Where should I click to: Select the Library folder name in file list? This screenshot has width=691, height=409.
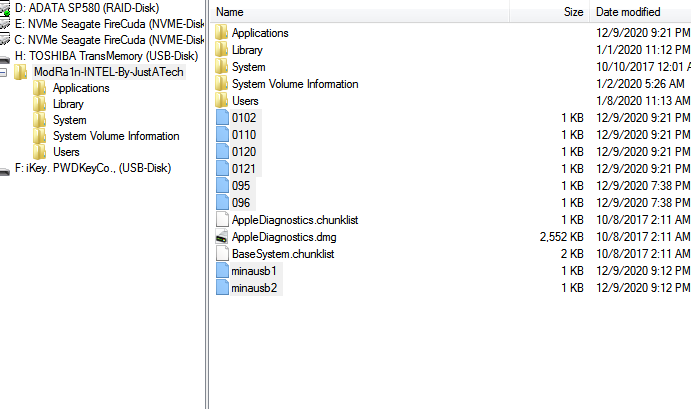pyautogui.click(x=247, y=50)
